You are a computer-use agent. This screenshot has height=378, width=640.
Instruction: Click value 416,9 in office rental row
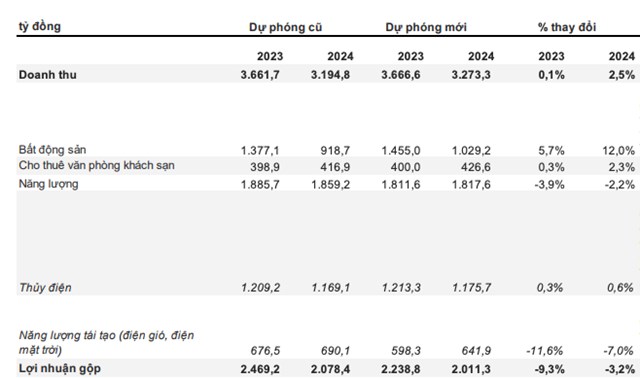point(335,167)
